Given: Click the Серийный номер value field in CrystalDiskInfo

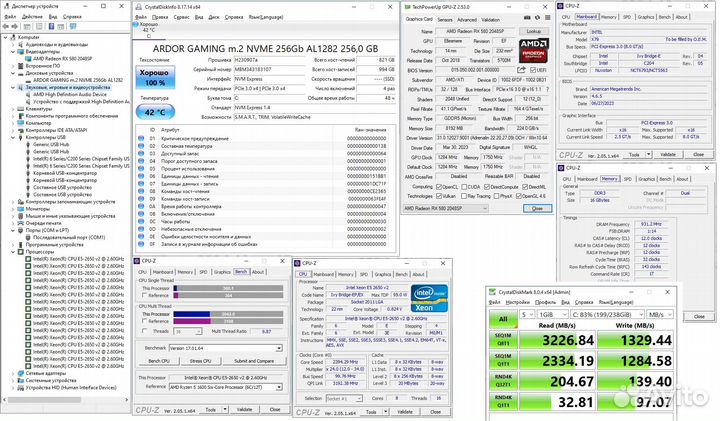Looking at the screenshot, I should (269, 69).
